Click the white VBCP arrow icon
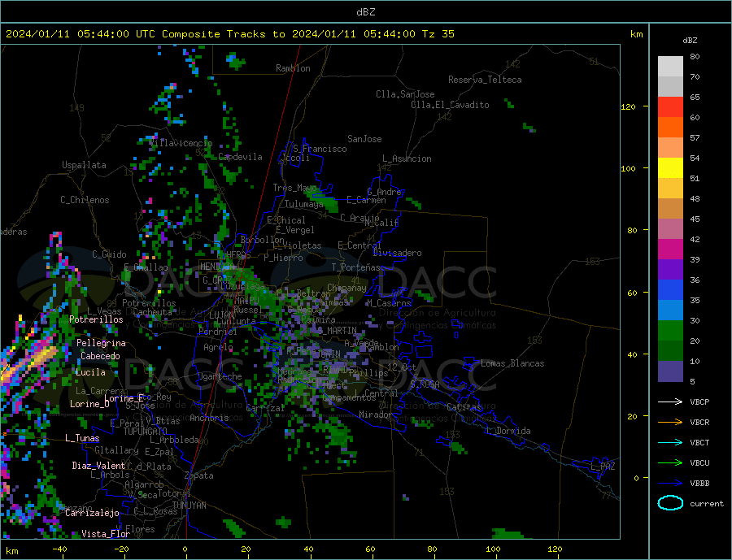The height and width of the screenshot is (560, 732). 670,402
